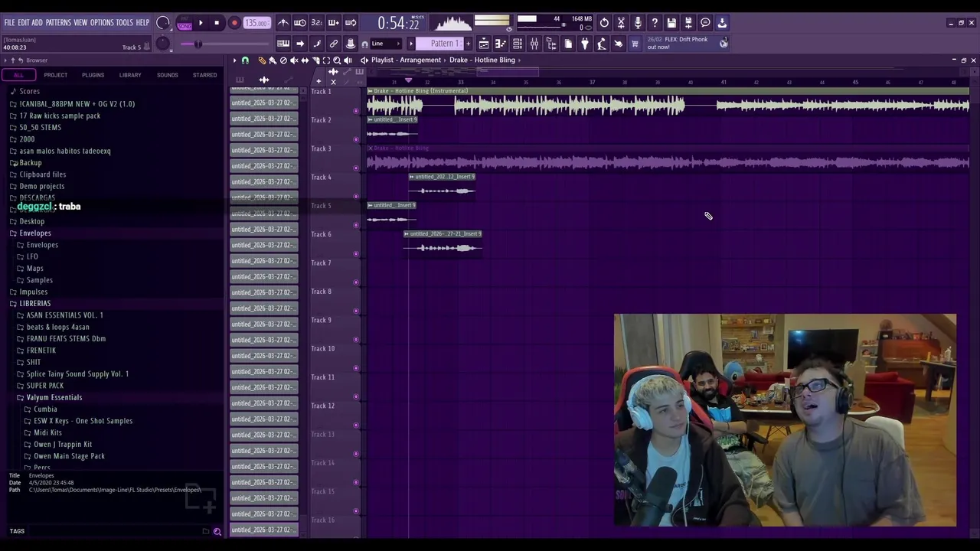Open the browser search magnifier icon
The image size is (980, 551).
pos(217,531)
